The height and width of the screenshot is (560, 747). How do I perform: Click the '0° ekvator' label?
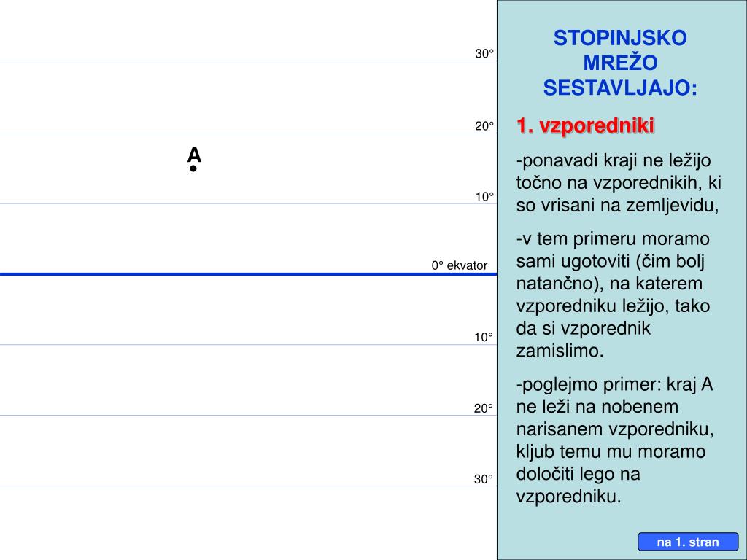[x=460, y=265]
